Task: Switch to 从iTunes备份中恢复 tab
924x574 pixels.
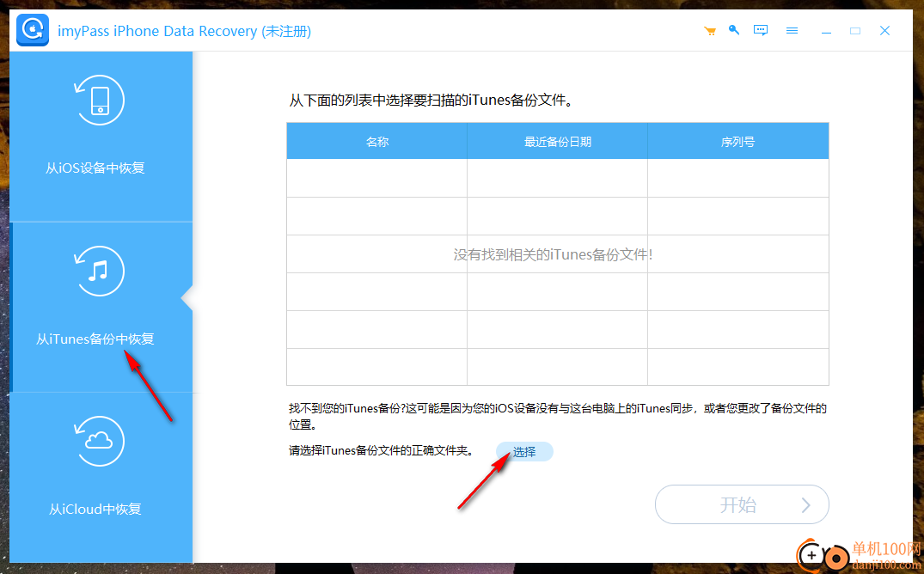Action: [101, 307]
